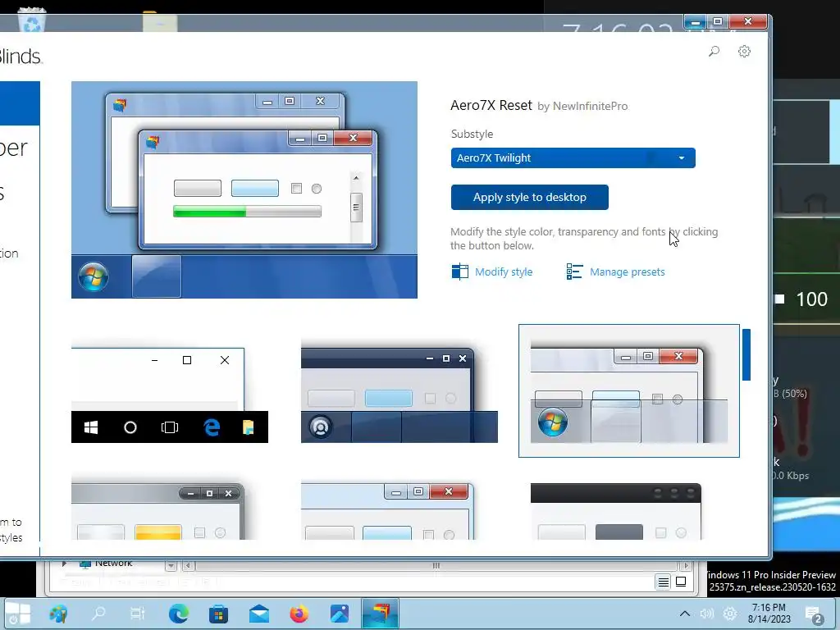Click the Network icon in Explorer window
Viewport: 840px width, 630px height.
85,563
